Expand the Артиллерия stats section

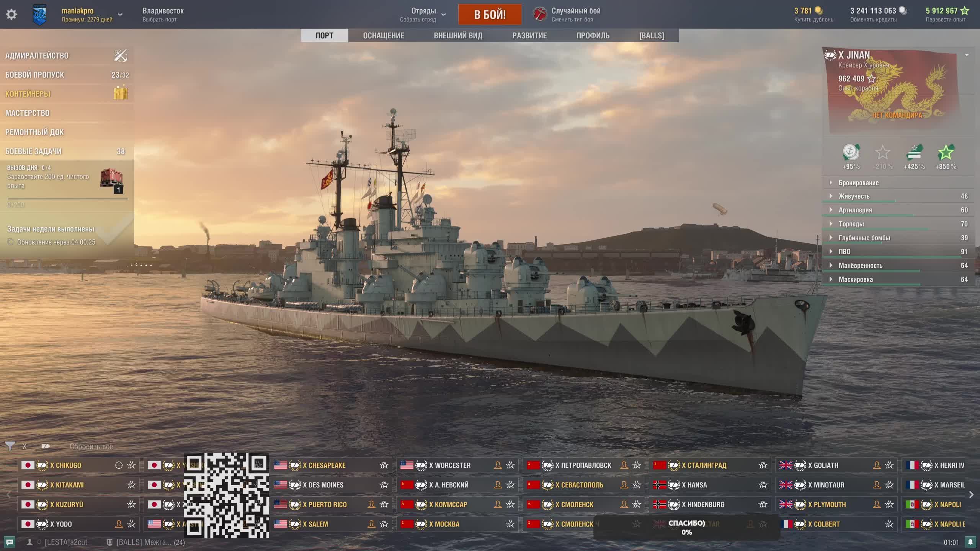tap(855, 210)
